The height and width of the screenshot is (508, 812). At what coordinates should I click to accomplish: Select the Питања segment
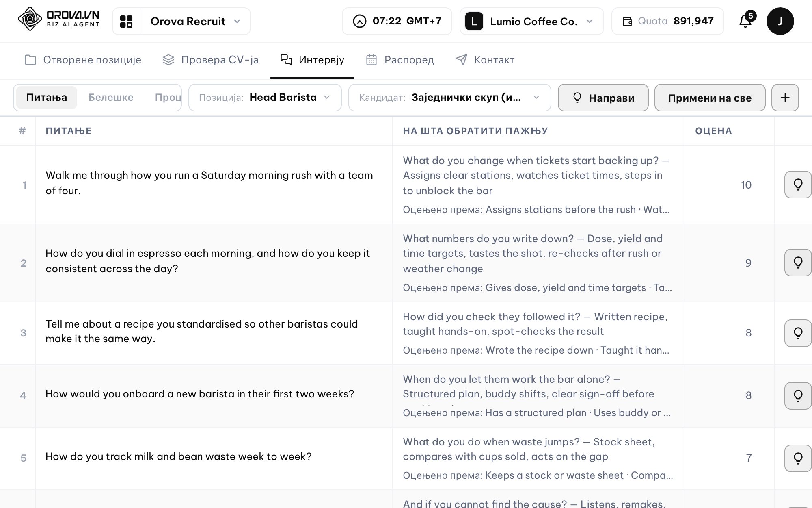point(47,98)
